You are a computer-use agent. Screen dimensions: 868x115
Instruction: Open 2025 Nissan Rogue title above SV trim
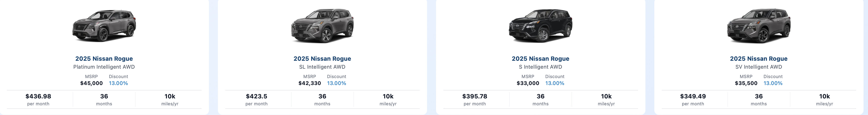[759, 59]
